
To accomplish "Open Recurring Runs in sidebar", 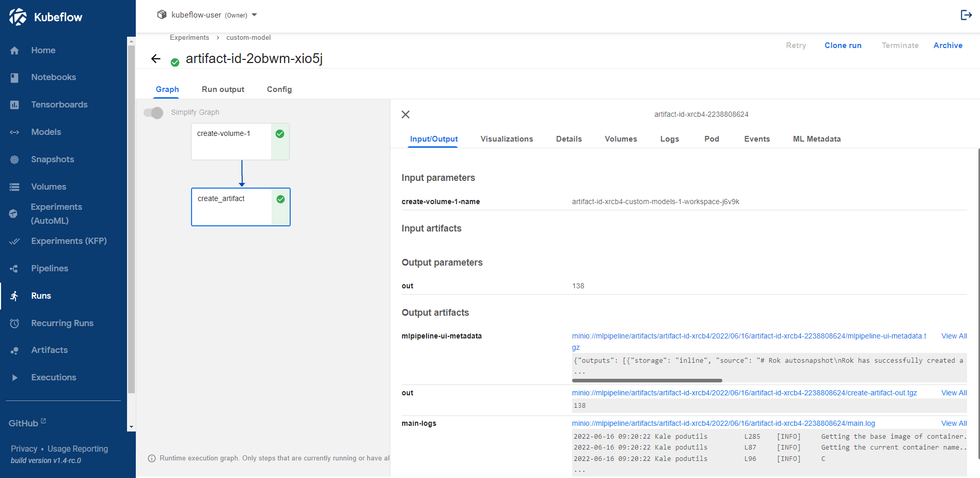I will (x=62, y=323).
